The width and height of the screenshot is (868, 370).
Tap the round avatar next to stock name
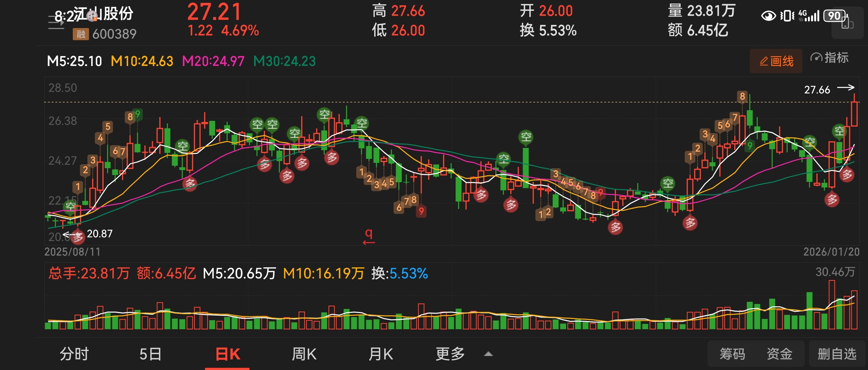(x=92, y=16)
